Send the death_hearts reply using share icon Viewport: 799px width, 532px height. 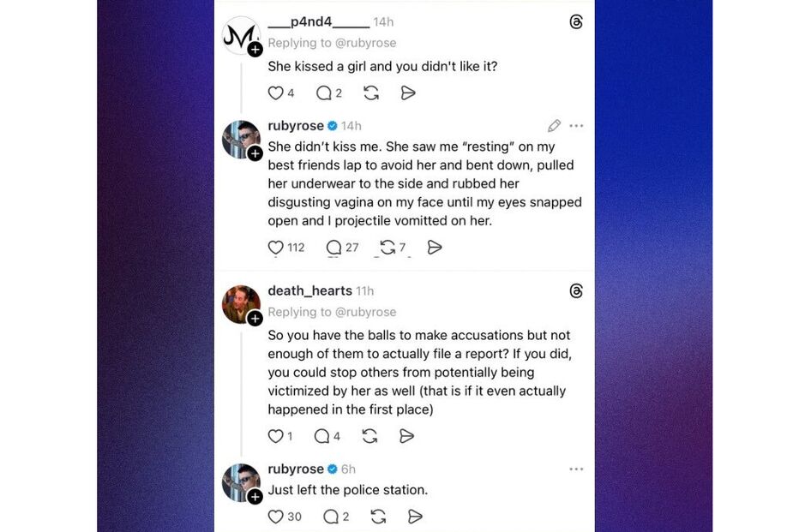407,436
